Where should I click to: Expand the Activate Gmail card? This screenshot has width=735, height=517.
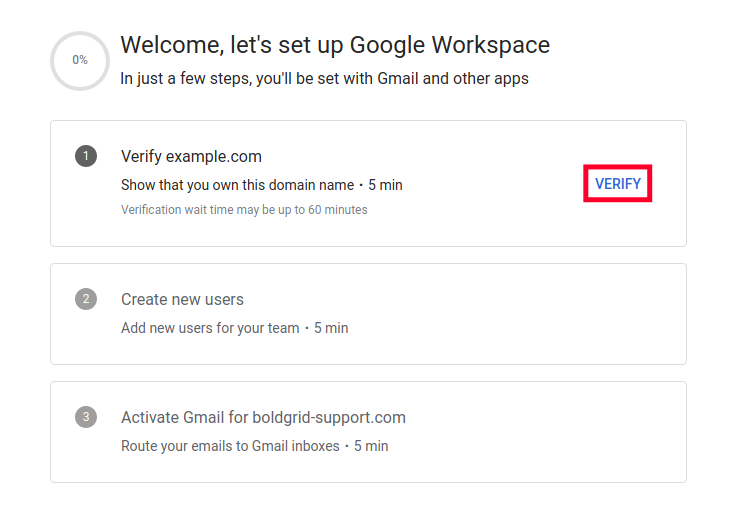click(550, 432)
